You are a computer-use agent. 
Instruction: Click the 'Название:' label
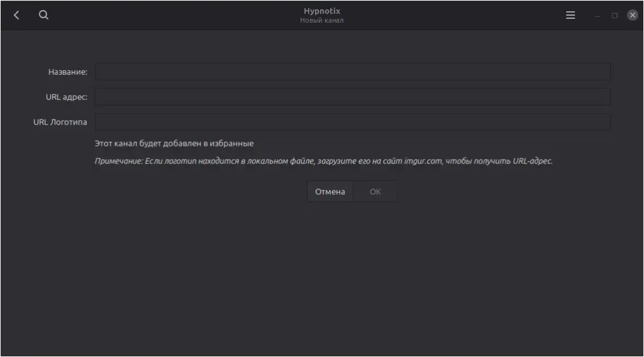click(68, 72)
